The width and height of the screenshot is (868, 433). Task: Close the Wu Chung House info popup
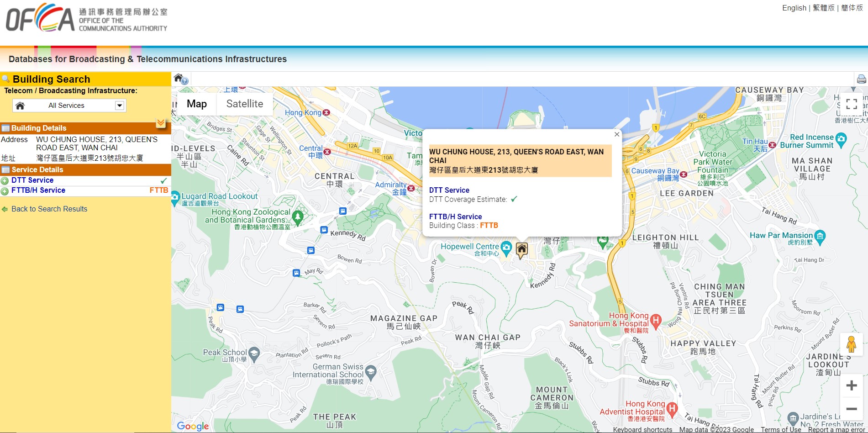coord(616,134)
